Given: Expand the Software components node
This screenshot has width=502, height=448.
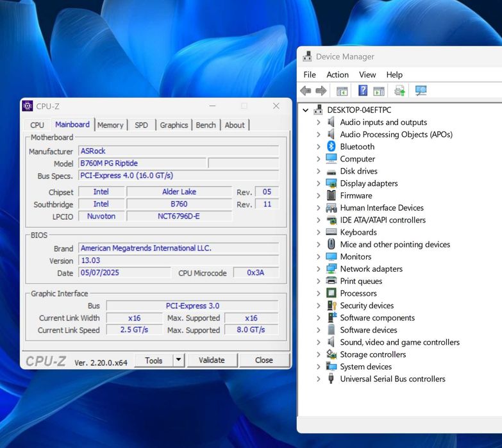Looking at the screenshot, I should (x=318, y=318).
